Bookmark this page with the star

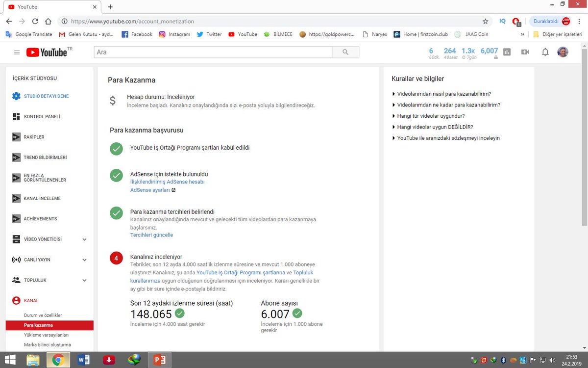click(x=485, y=21)
